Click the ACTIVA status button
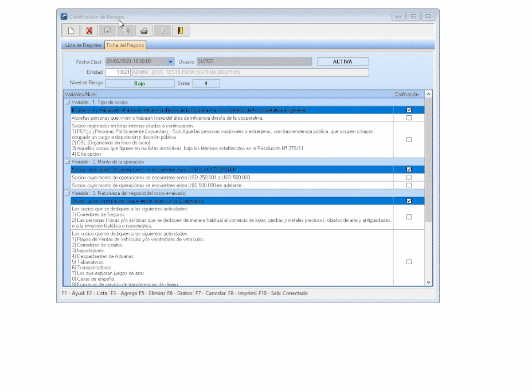 343,61
